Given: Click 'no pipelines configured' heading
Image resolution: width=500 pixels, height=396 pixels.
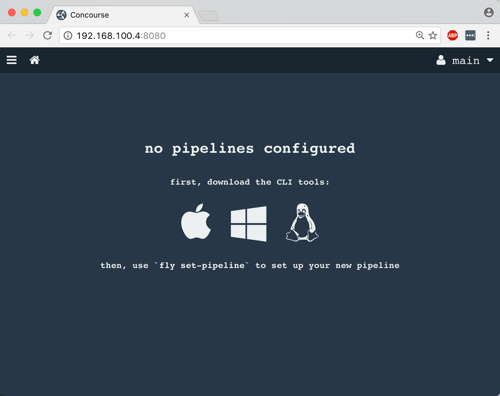Looking at the screenshot, I should pos(250,149).
